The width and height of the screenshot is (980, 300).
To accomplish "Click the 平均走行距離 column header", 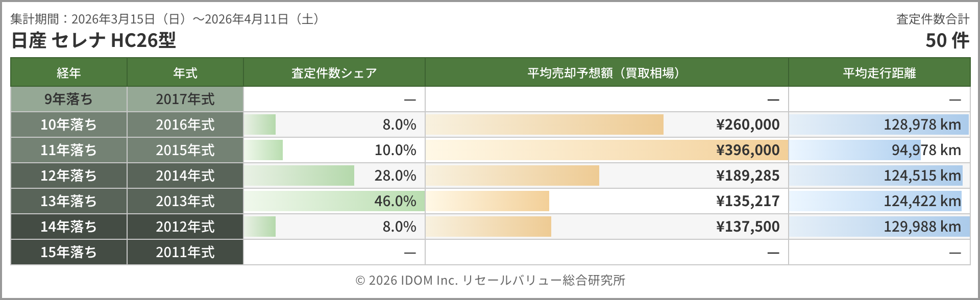I will pos(879,73).
